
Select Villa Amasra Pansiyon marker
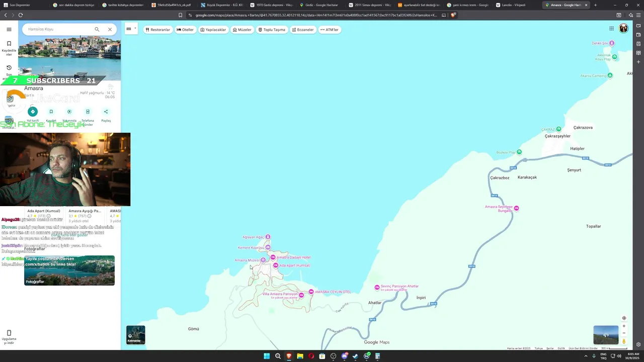click(301, 295)
